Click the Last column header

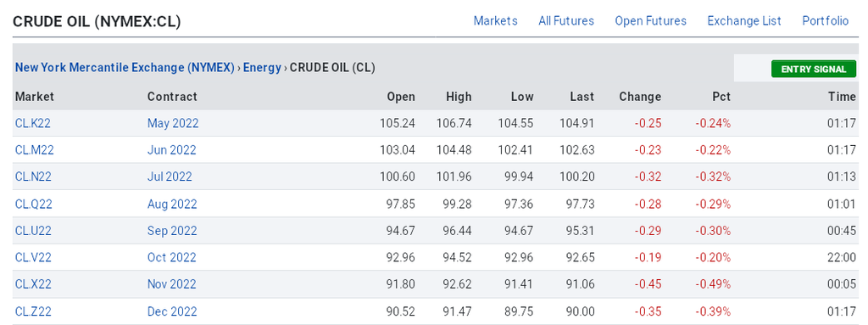(582, 97)
